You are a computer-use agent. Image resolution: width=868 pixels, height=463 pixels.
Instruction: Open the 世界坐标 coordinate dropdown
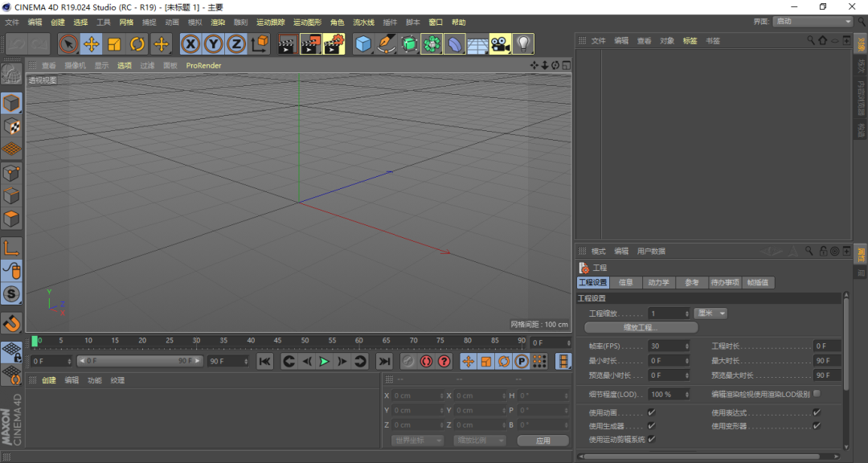pyautogui.click(x=417, y=440)
